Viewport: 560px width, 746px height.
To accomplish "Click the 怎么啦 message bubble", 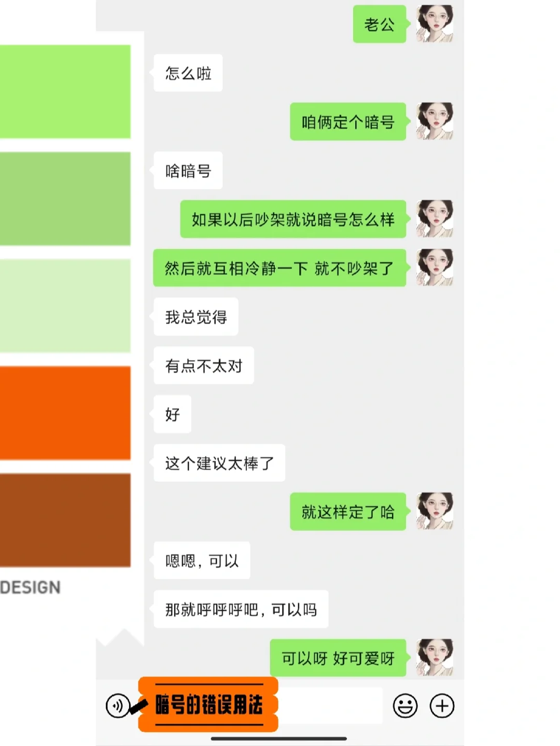I will [x=188, y=73].
